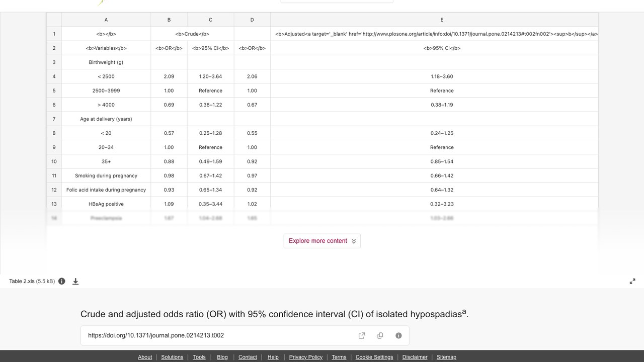Select column C header

pos(210,20)
